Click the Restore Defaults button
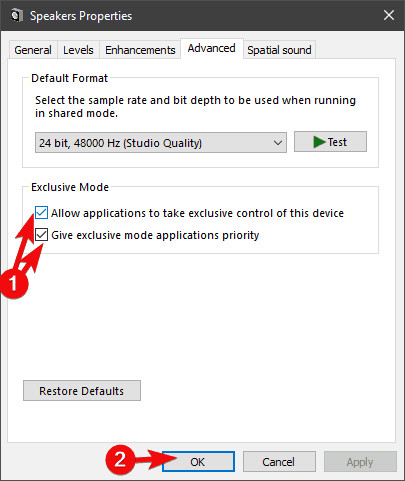This screenshot has width=405, height=481. (82, 391)
